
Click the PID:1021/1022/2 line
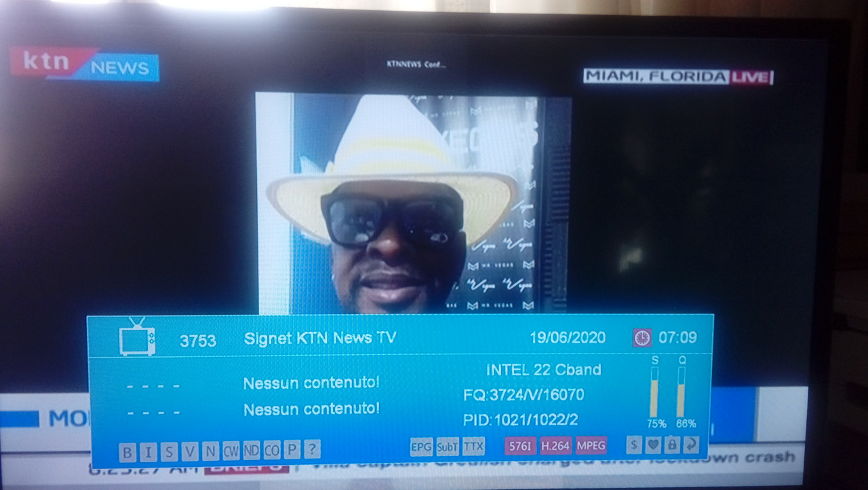[x=521, y=420]
